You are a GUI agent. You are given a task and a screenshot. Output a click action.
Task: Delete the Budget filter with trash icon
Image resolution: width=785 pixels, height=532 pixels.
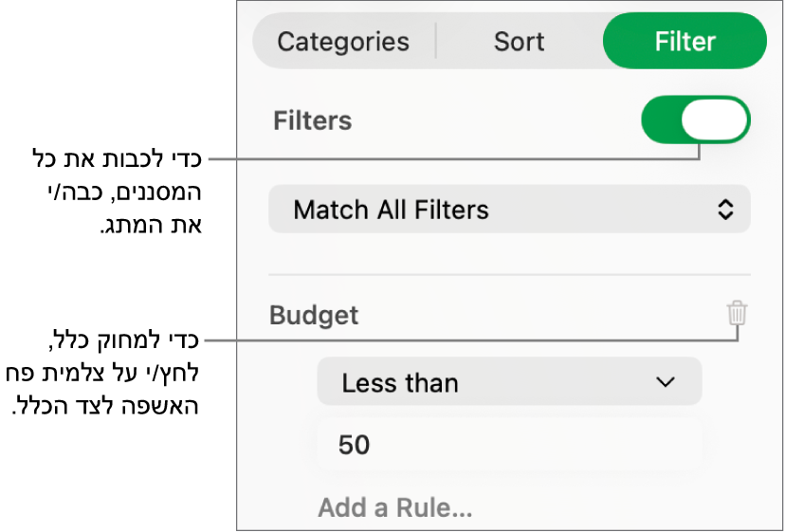click(737, 313)
